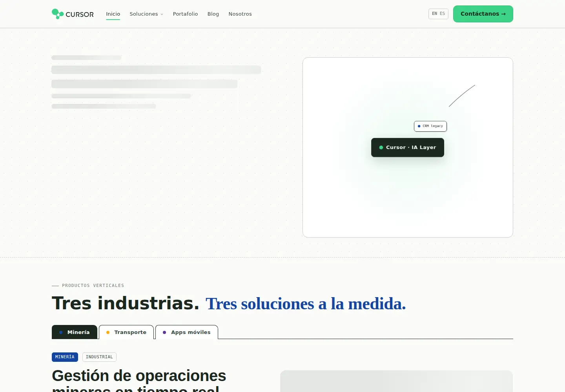Open the Inicio nav link
The image size is (565, 392).
pos(113,14)
